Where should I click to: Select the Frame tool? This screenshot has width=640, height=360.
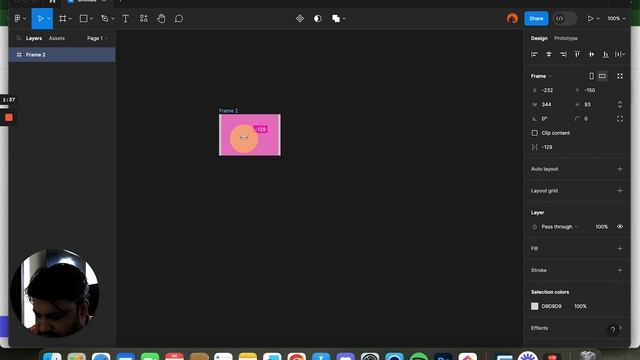tap(62, 18)
